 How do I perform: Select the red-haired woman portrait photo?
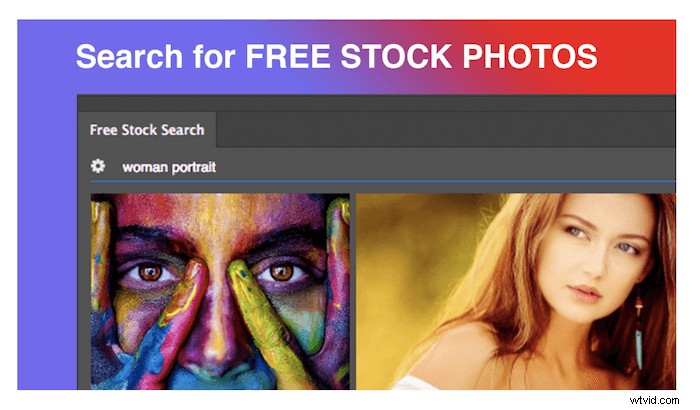516,291
